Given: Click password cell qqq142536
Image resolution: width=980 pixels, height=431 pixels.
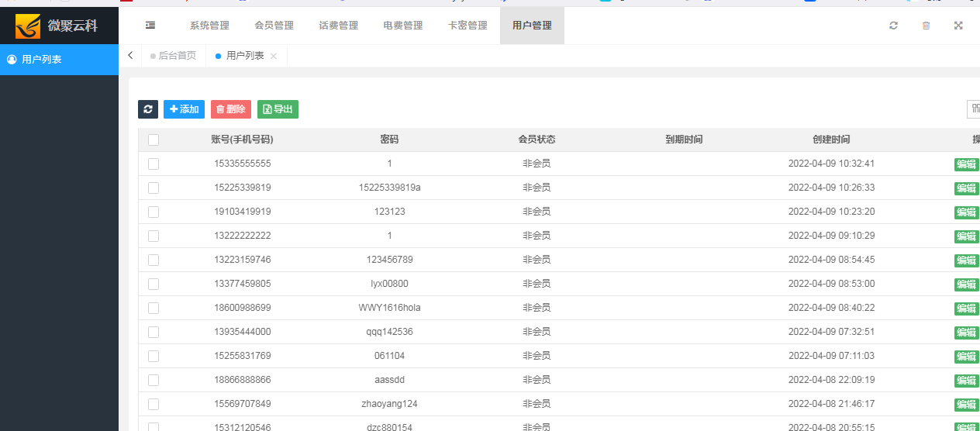Looking at the screenshot, I should coord(389,332).
